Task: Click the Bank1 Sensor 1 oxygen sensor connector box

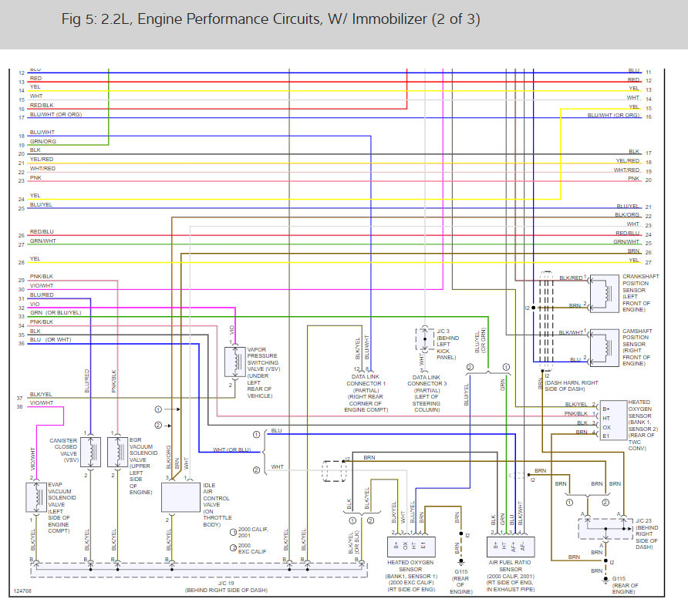Action: click(411, 547)
